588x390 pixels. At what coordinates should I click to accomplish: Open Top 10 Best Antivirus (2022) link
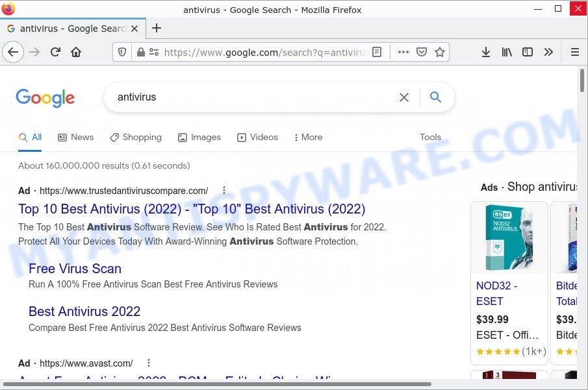[x=192, y=209]
